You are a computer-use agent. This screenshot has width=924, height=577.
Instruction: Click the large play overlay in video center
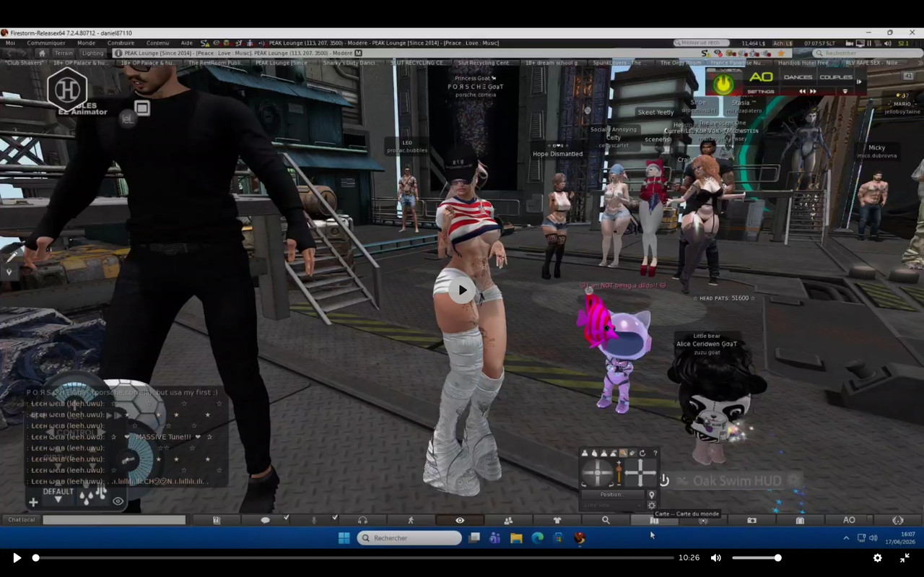pos(462,290)
